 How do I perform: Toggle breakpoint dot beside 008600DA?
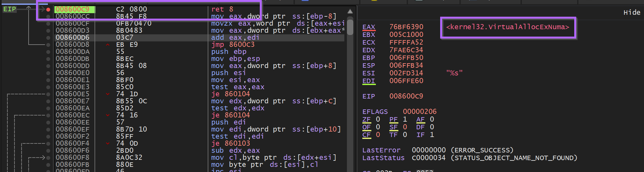pos(48,52)
